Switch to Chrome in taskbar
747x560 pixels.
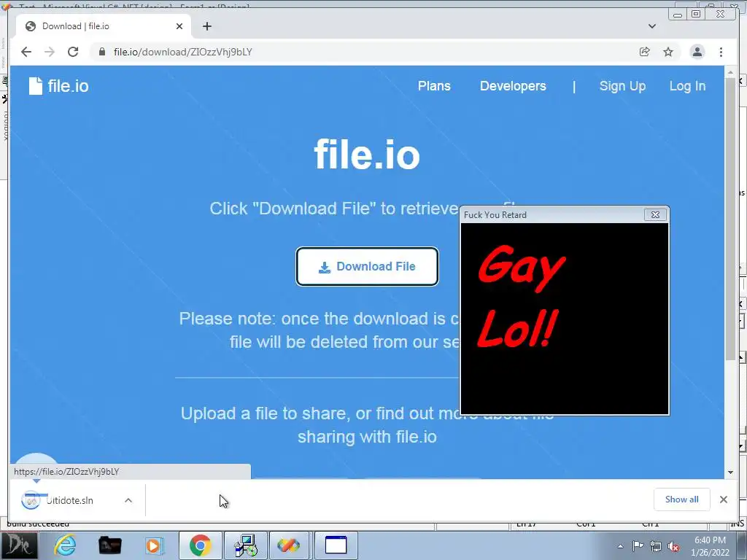(200, 545)
